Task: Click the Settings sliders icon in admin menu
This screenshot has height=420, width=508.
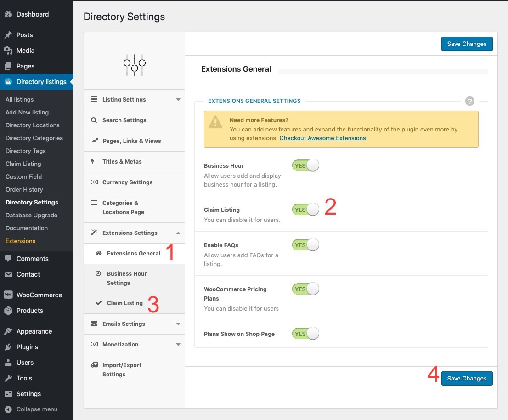Action: tap(8, 394)
